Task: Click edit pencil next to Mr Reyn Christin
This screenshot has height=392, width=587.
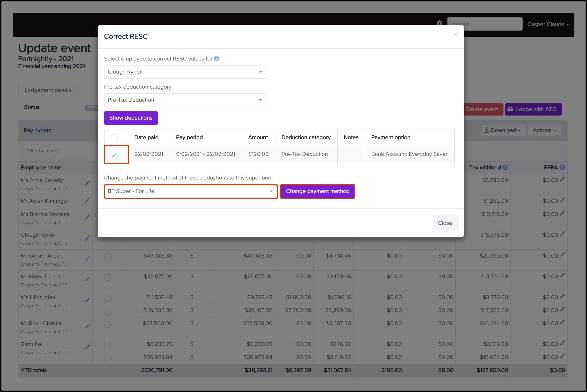Action: tap(87, 326)
